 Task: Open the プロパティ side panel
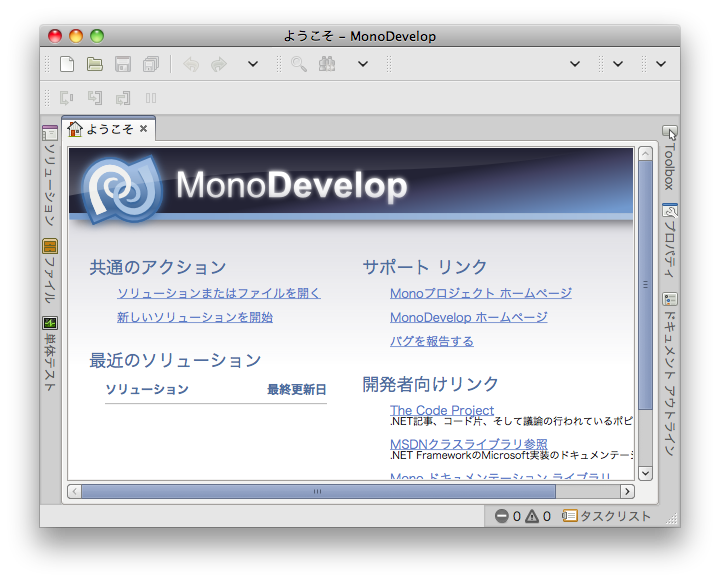[x=669, y=240]
